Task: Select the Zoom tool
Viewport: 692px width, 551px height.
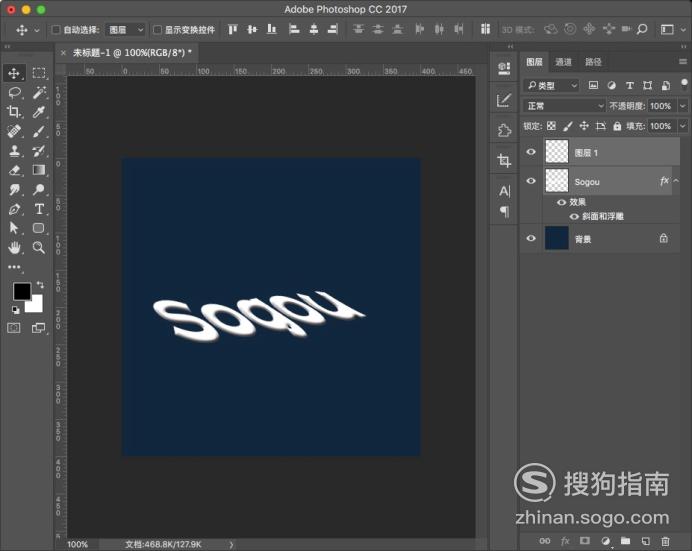Action: pos(39,247)
